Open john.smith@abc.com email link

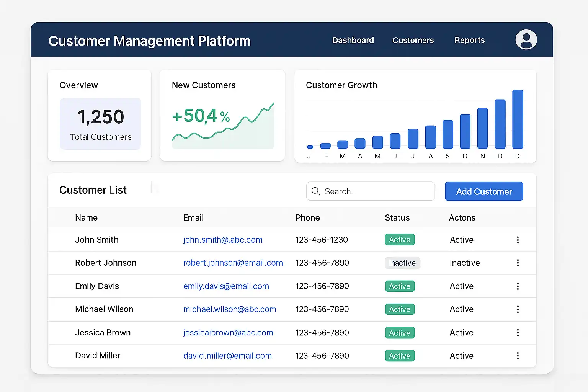(x=222, y=240)
